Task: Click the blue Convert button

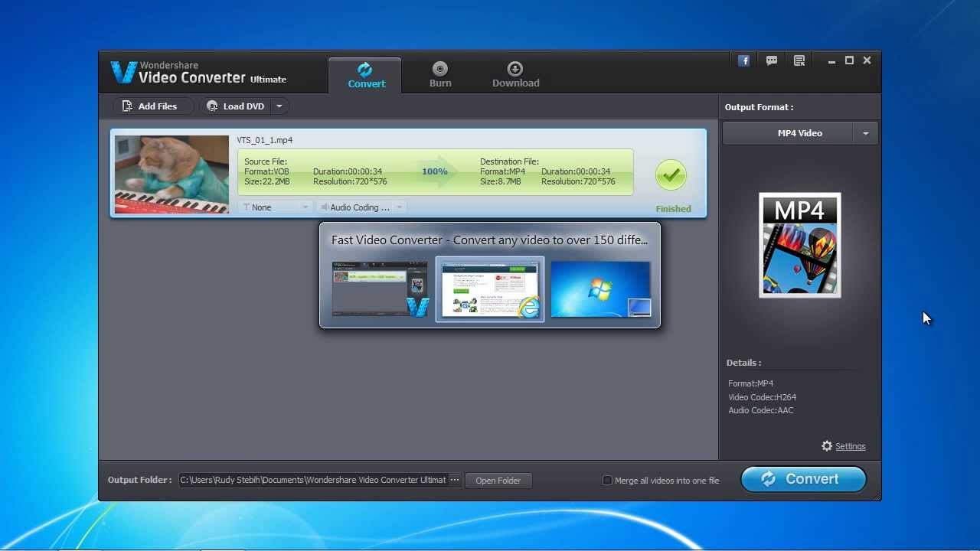Action: pyautogui.click(x=803, y=479)
